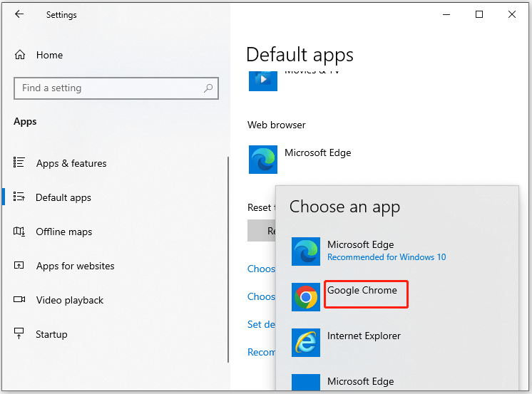Click the Edge icon beside Recommended for Windows 10
532x394 pixels.
tap(306, 252)
